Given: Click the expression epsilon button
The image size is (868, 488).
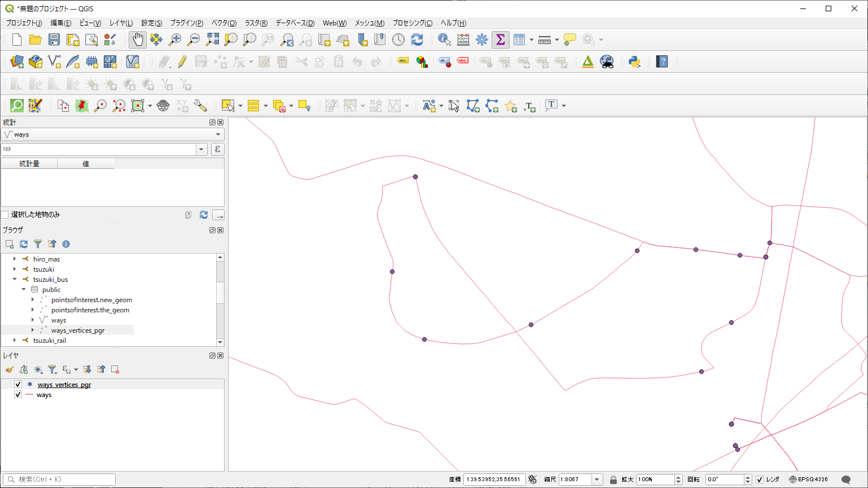Looking at the screenshot, I should pos(217,149).
